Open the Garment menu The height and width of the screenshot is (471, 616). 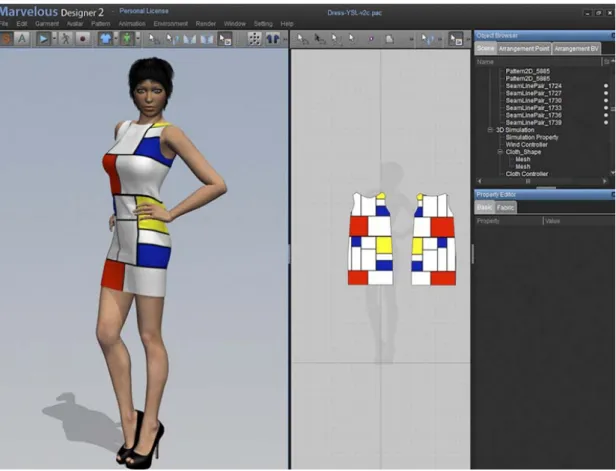[47, 24]
